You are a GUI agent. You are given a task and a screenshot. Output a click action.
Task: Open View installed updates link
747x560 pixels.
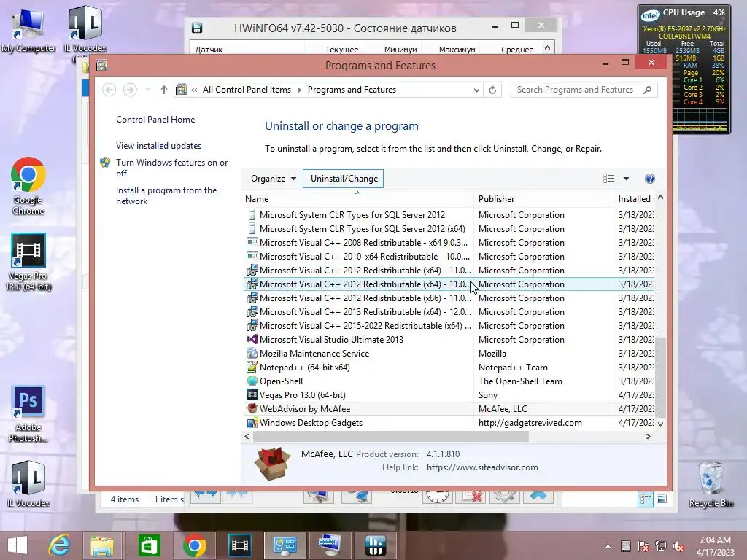[x=158, y=146]
